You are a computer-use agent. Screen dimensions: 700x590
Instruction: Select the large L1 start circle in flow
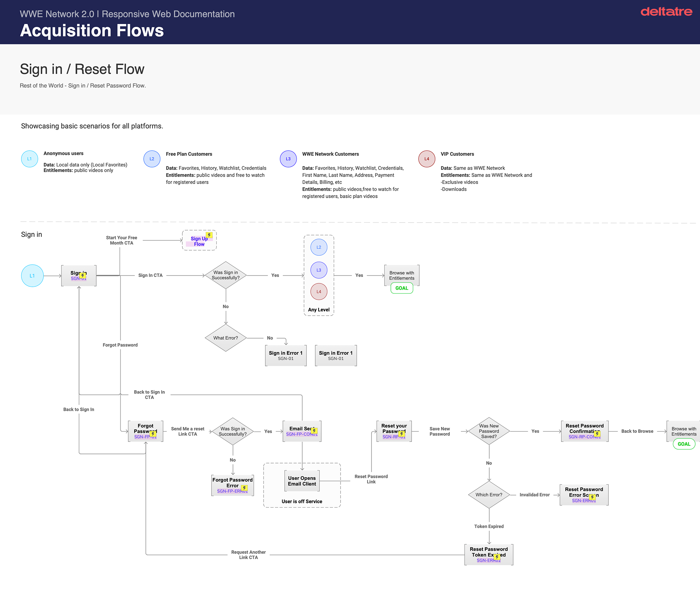click(x=32, y=276)
